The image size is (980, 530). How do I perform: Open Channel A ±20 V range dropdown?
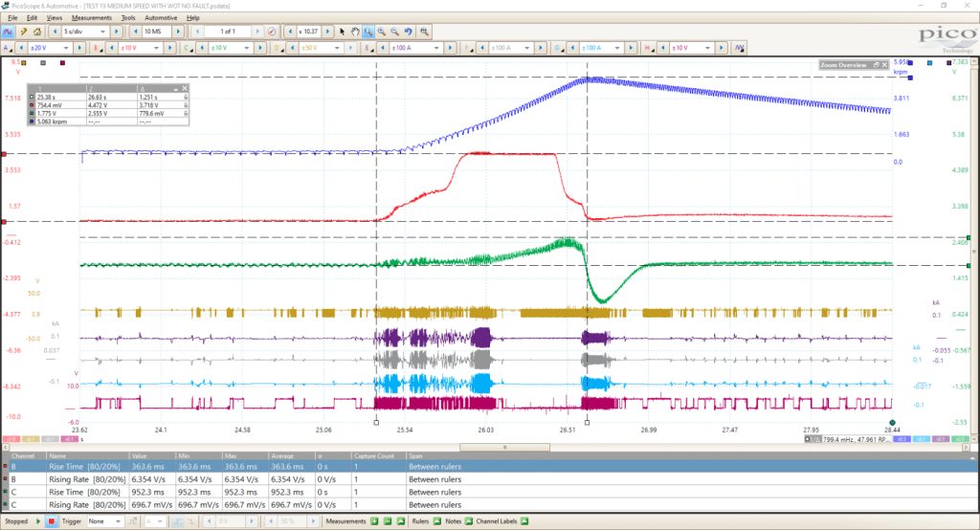coord(50,48)
